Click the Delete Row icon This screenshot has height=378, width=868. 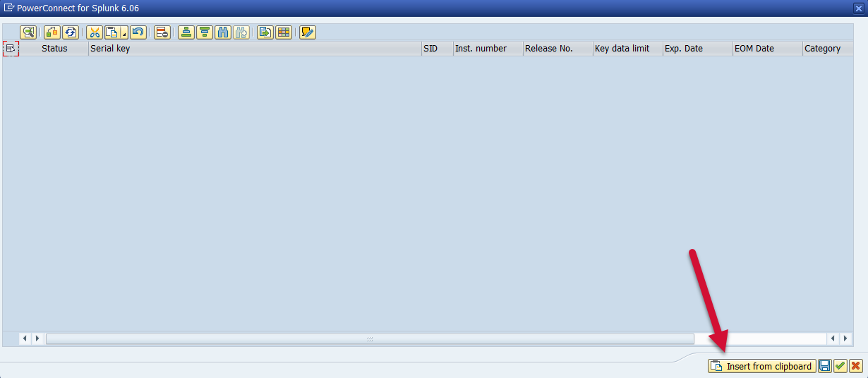162,32
